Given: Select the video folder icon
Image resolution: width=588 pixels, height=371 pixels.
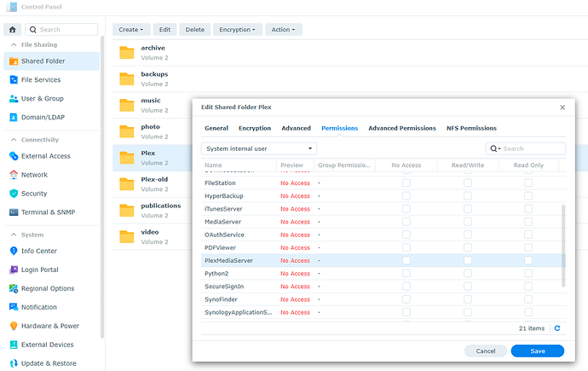Looking at the screenshot, I should 127,236.
